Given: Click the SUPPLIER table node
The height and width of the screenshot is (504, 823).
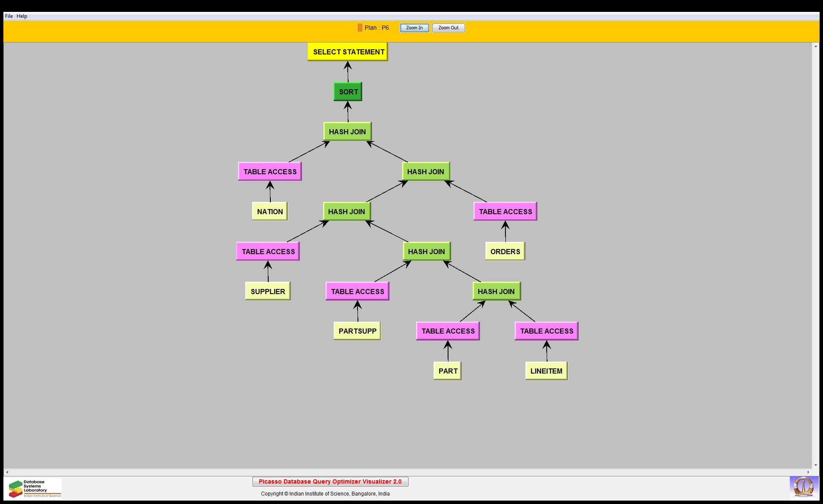Looking at the screenshot, I should coord(268,292).
